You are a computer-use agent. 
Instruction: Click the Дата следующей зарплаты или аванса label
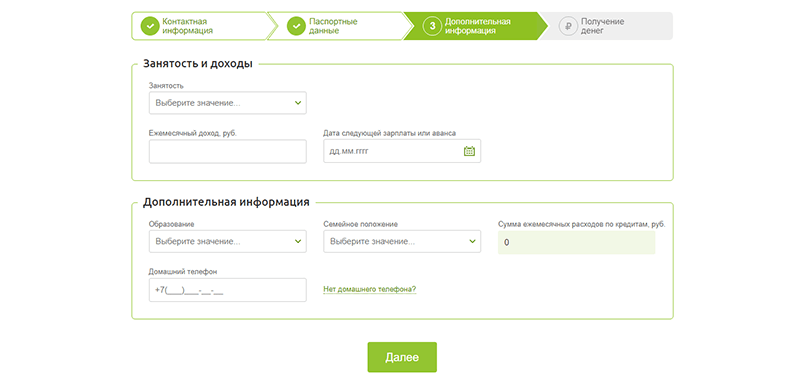[x=390, y=133]
